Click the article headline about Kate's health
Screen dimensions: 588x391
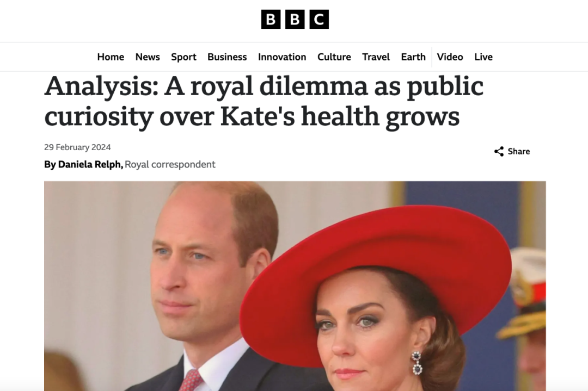click(x=264, y=101)
